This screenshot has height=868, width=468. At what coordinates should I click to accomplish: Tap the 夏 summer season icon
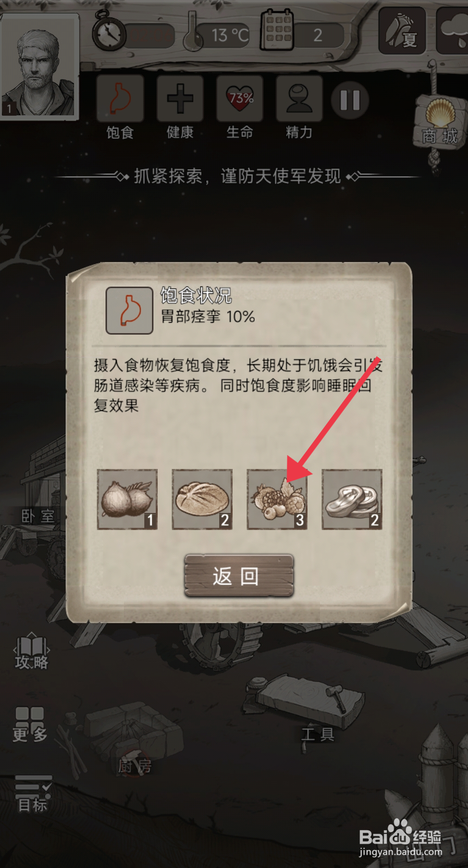(x=402, y=31)
